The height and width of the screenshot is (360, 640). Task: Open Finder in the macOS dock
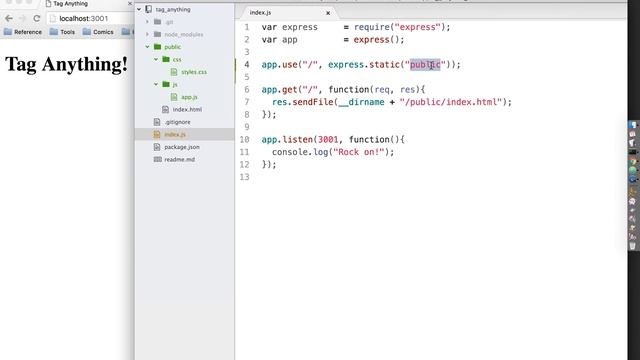click(x=632, y=125)
